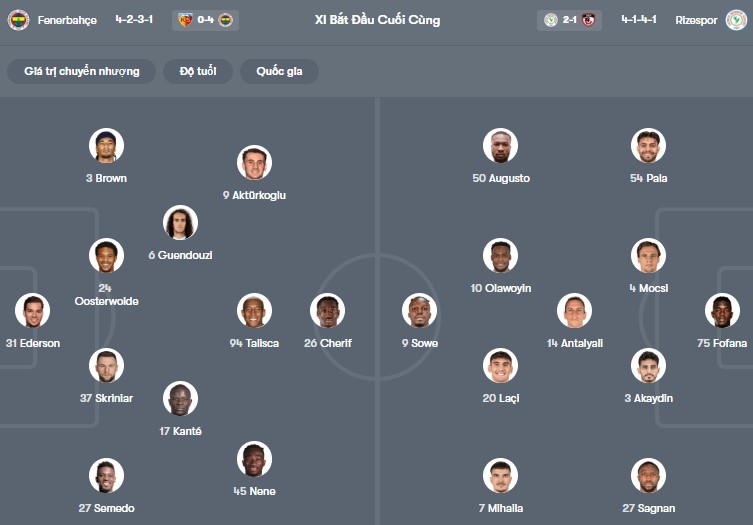753x525 pixels.
Task: Open Rizespor's 2-1 last match result
Action: pyautogui.click(x=571, y=20)
